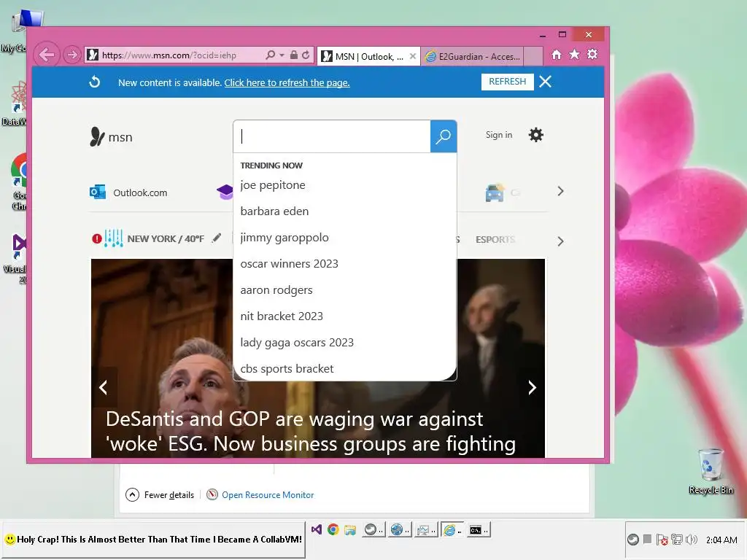
Task: Open Recycle Bin on the desktop
Action: 711,471
